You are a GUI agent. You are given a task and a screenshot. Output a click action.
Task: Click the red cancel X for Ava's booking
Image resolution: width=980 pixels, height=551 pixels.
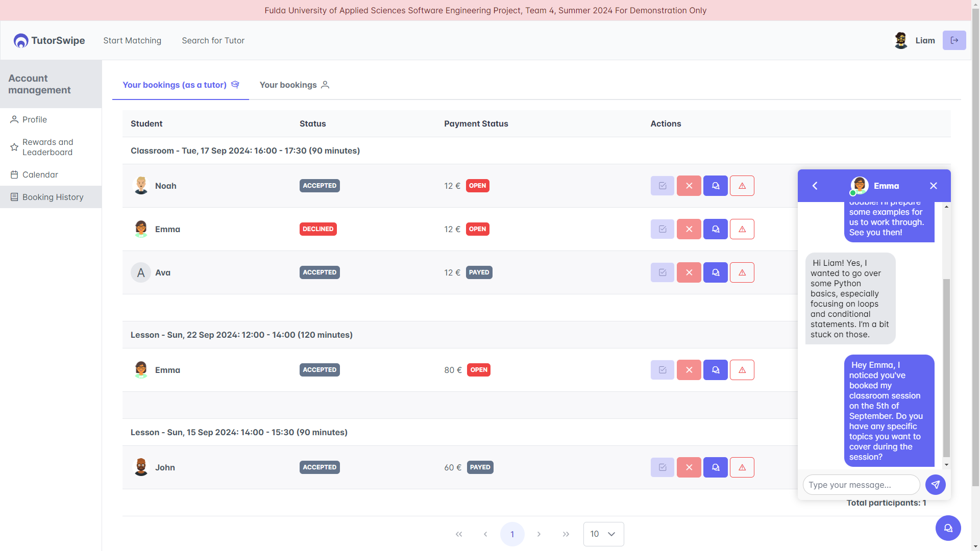pyautogui.click(x=689, y=272)
